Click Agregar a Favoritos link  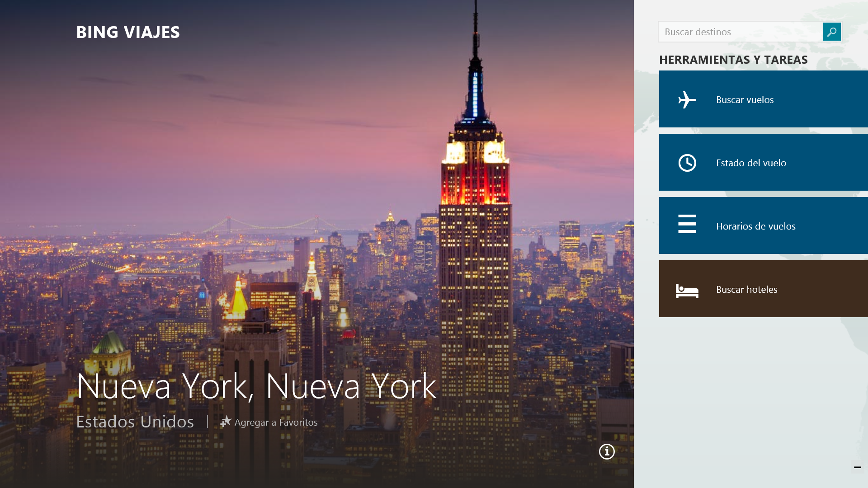pyautogui.click(x=276, y=422)
